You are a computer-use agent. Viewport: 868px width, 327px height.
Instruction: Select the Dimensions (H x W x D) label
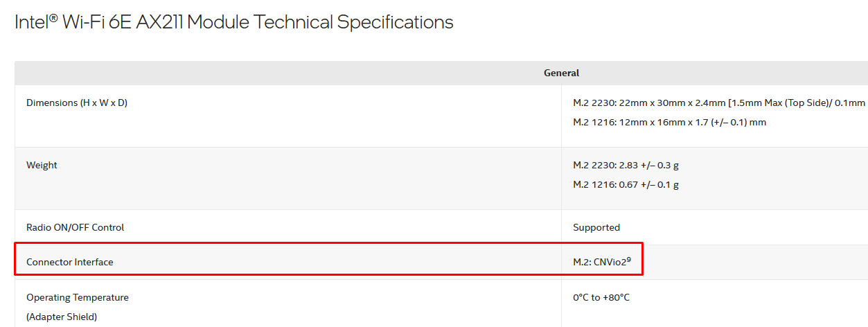pos(77,103)
